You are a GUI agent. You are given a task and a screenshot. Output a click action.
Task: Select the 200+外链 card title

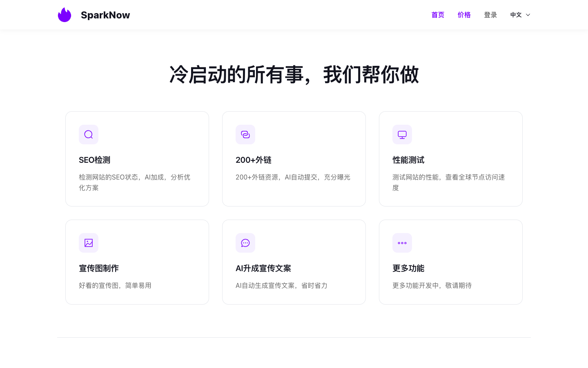coord(254,160)
